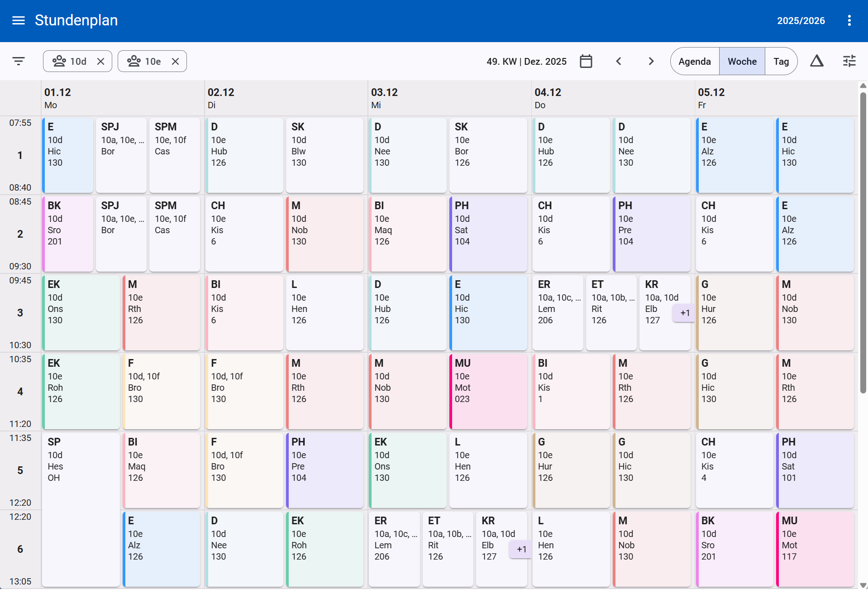The image size is (868, 599).
Task: Click the triangle warning icon
Action: click(x=816, y=61)
